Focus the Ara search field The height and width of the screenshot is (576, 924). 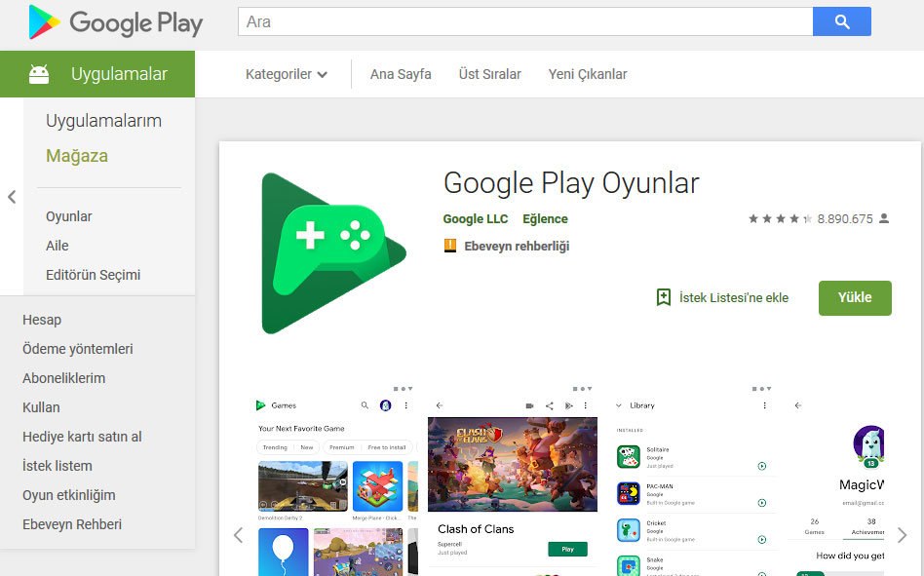(x=525, y=21)
